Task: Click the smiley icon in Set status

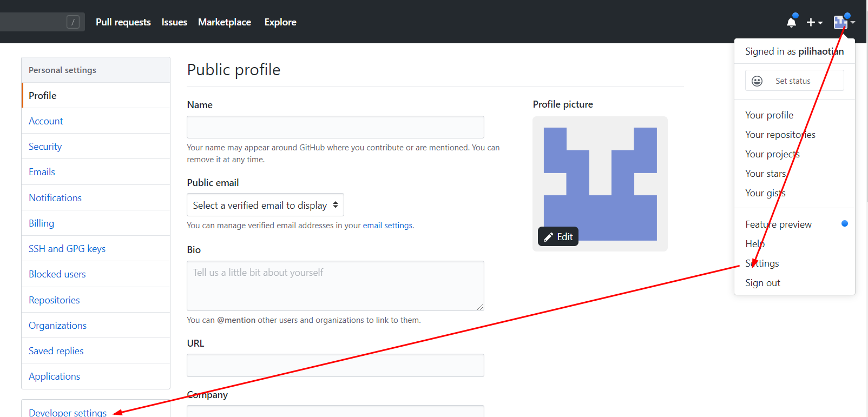Action: tap(757, 81)
